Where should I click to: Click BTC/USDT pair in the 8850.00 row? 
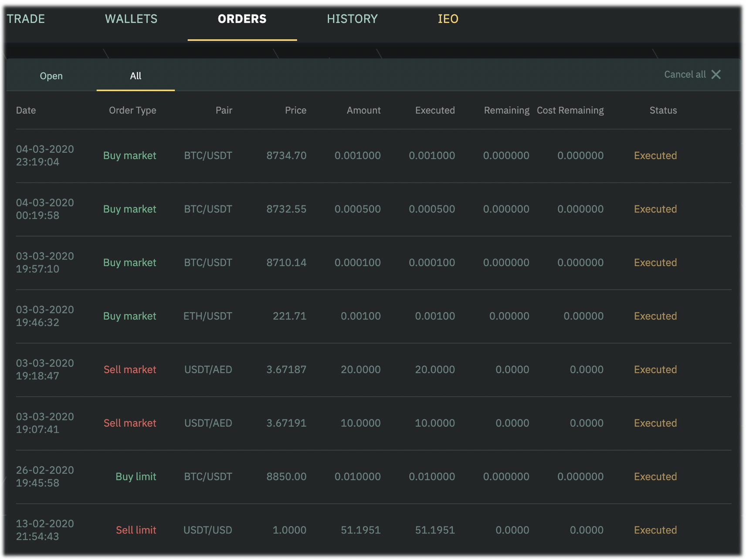pos(208,476)
